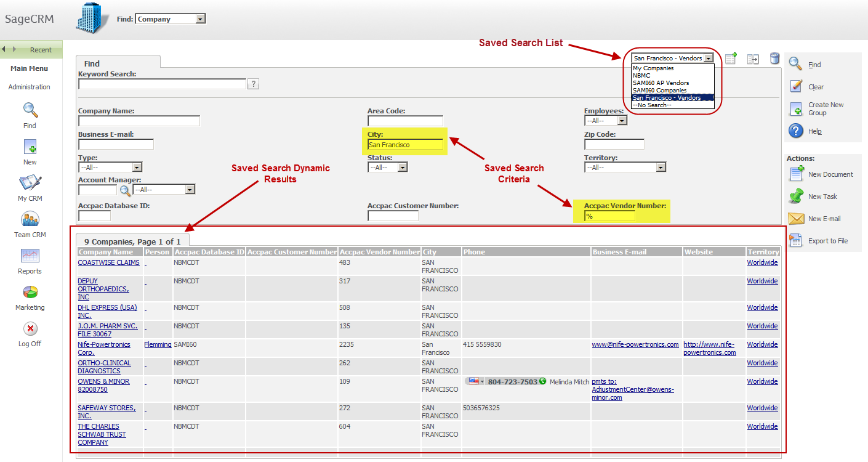This screenshot has width=868, height=462.
Task: Open the Account Manager --All-- dropdown
Action: click(x=164, y=190)
